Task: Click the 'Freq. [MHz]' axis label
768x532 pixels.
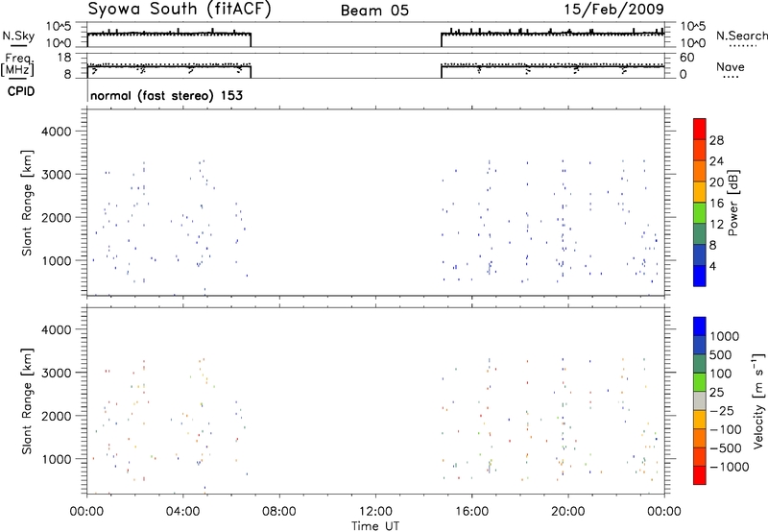Action: click(x=18, y=65)
